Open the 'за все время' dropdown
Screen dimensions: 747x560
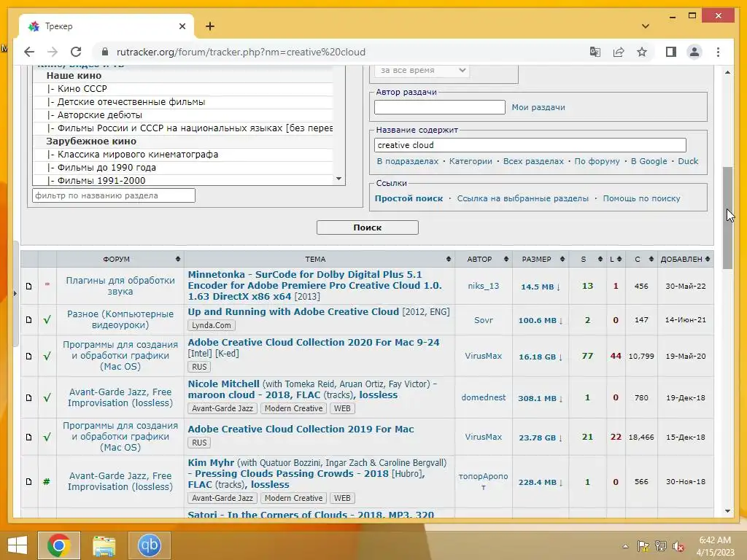click(422, 70)
